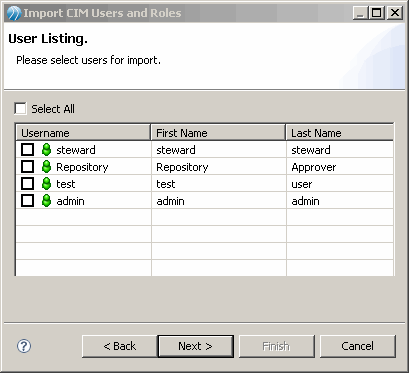Open help via the question mark icon
Screen dimensions: 409x373
(x=24, y=346)
